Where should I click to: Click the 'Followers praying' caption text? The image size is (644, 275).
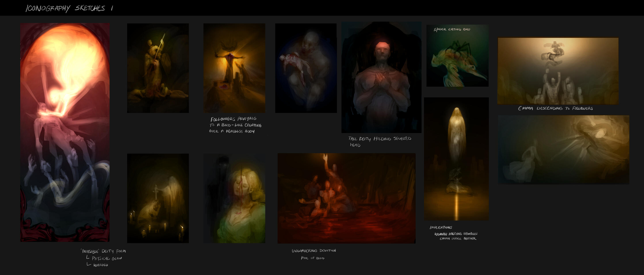tap(233, 119)
